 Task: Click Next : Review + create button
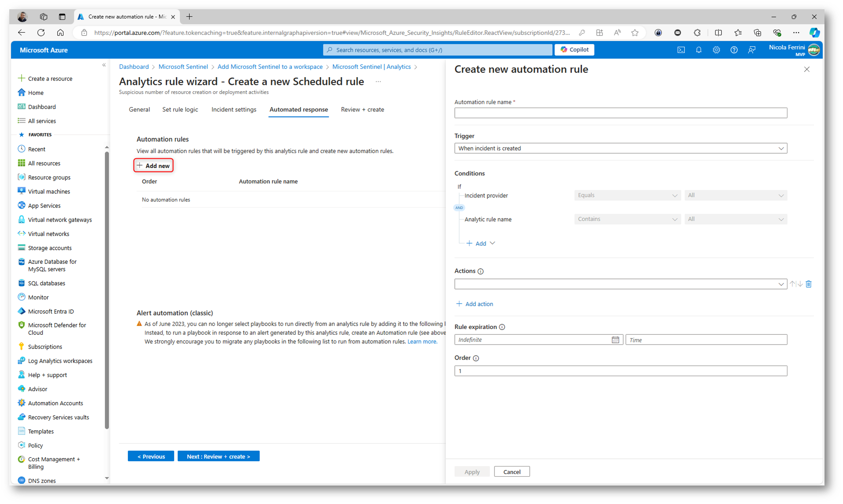point(218,456)
